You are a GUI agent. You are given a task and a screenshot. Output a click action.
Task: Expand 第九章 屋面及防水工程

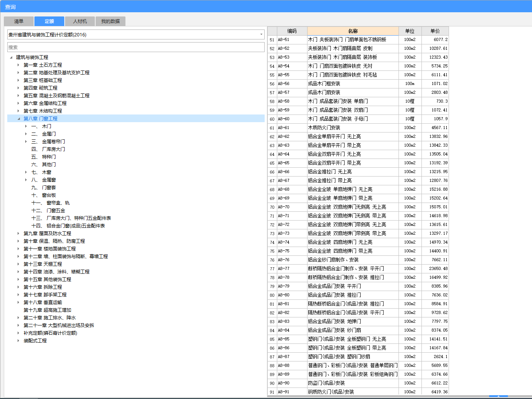pos(18,234)
